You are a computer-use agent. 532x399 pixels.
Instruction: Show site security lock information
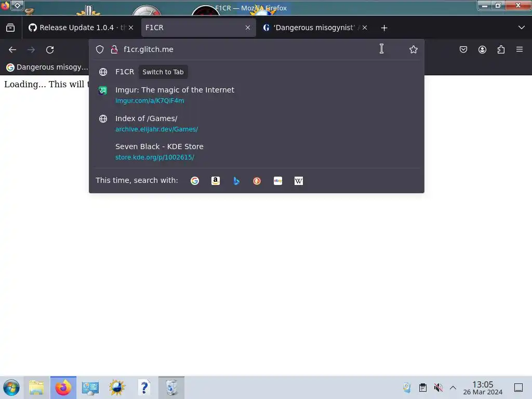(x=114, y=49)
